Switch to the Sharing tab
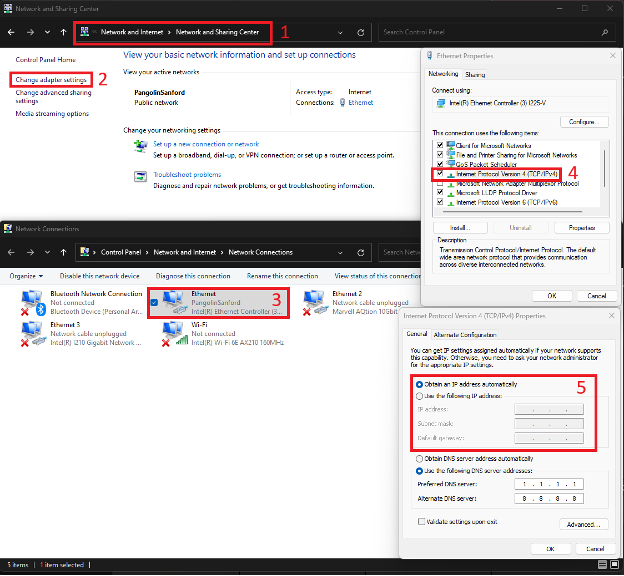 tap(475, 74)
